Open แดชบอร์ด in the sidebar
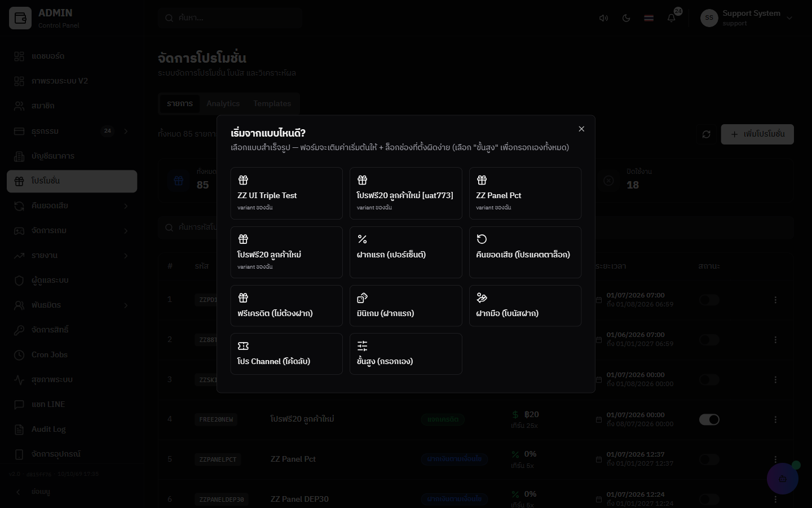The width and height of the screenshot is (812, 508). (72, 56)
